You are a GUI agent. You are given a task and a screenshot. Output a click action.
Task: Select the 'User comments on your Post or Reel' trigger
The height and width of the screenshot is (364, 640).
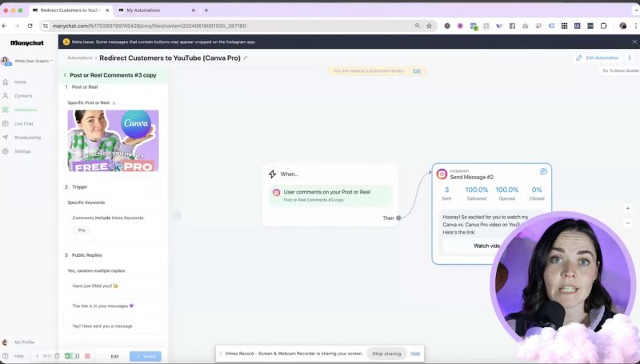pos(330,195)
